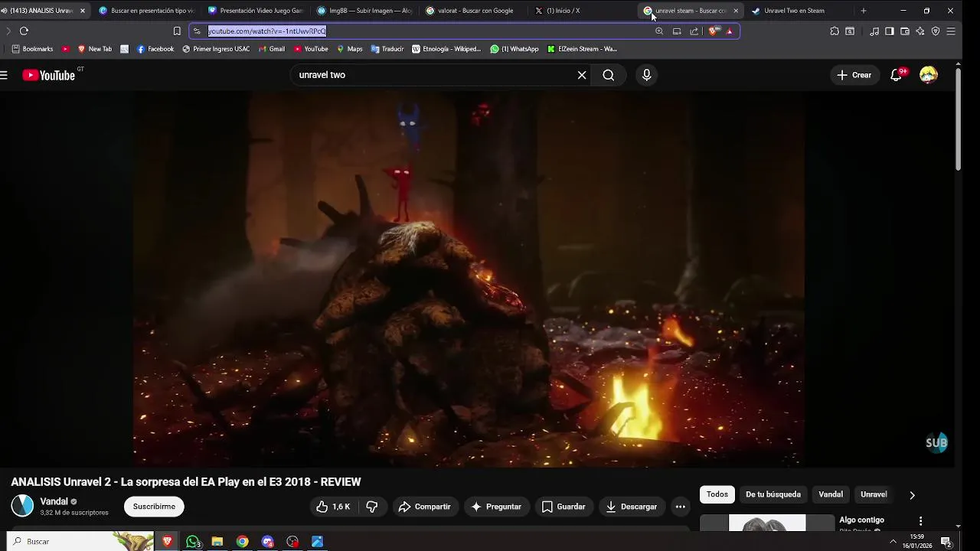The height and width of the screenshot is (551, 980).
Task: Open a new browser tab
Action: pyautogui.click(x=864, y=11)
